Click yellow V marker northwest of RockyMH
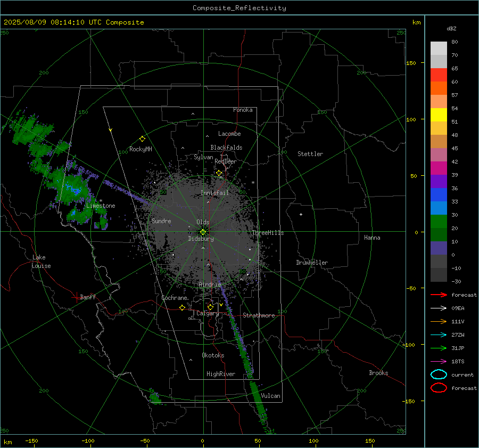 [x=111, y=131]
